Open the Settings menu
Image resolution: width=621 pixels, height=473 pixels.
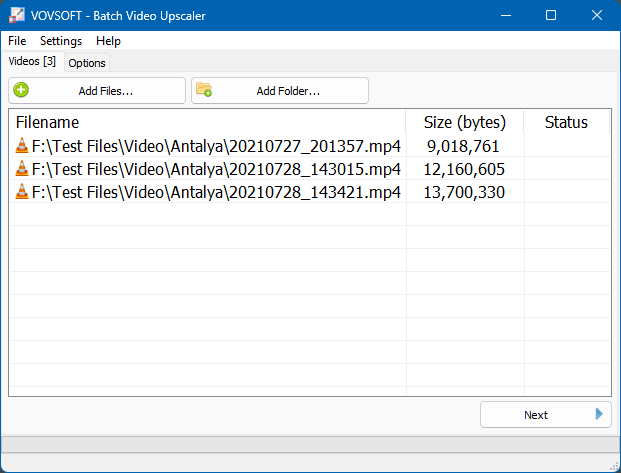click(x=61, y=41)
